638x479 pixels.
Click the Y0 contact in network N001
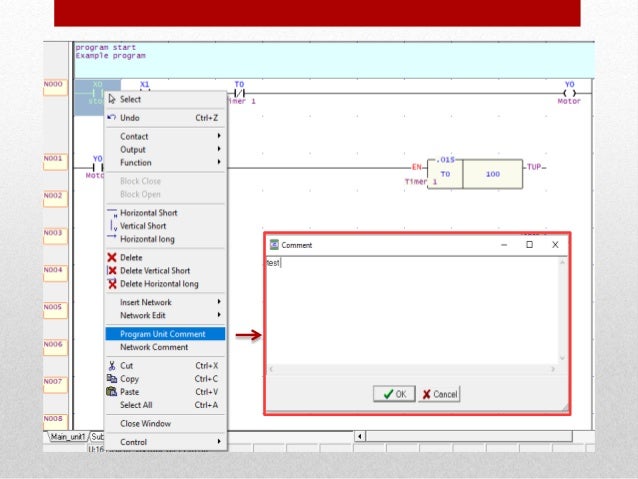click(x=98, y=167)
